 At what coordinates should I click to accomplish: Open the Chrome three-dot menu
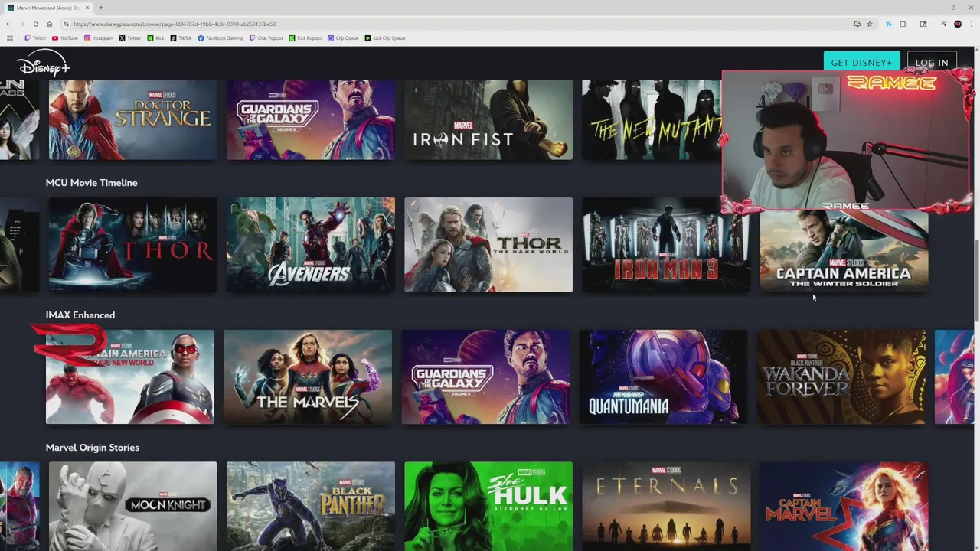pos(971,24)
